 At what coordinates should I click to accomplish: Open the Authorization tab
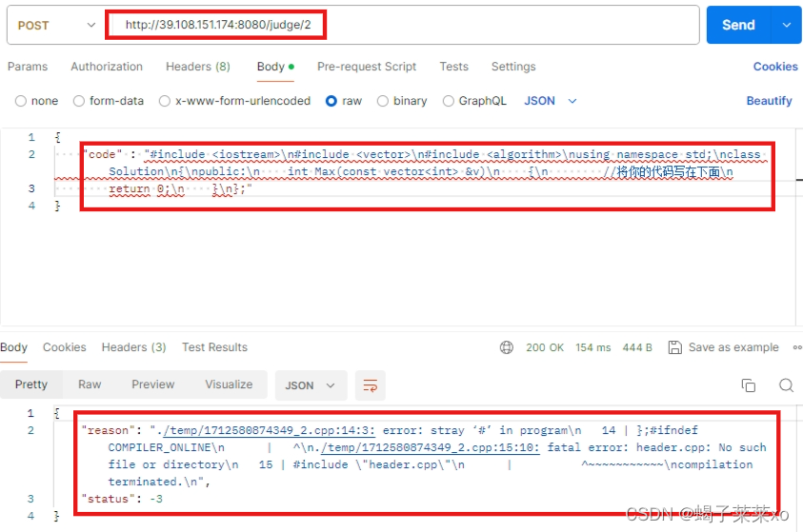pos(107,67)
